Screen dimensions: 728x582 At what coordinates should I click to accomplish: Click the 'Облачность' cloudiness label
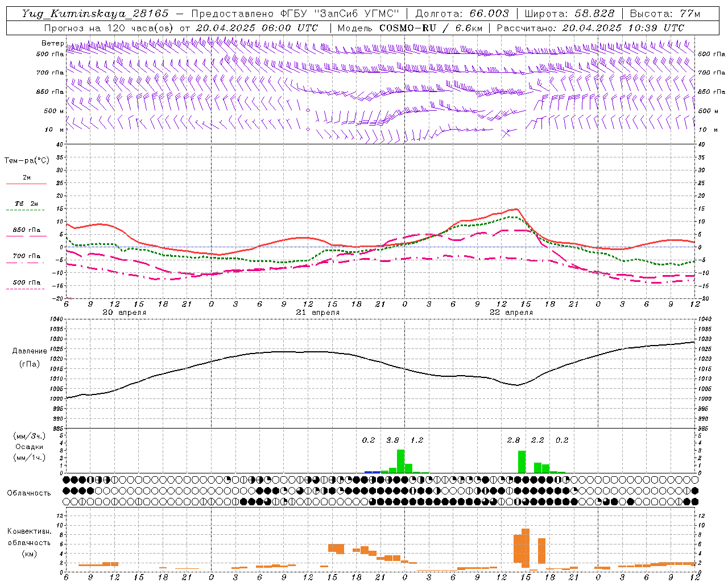click(29, 493)
